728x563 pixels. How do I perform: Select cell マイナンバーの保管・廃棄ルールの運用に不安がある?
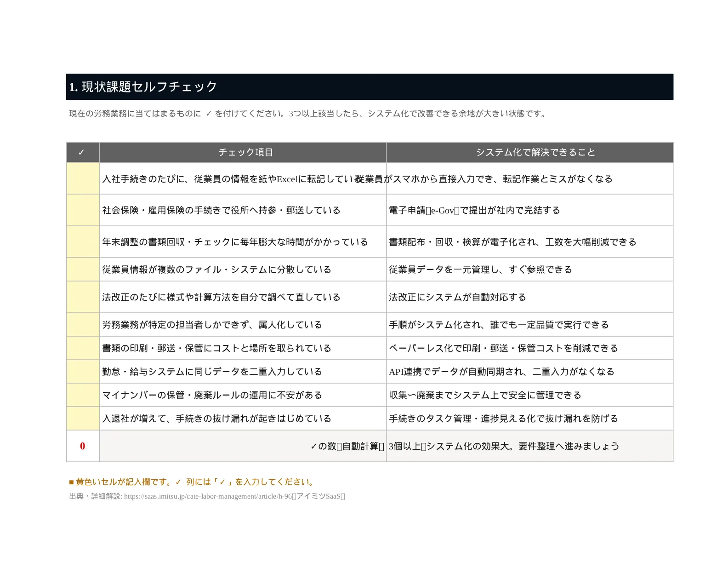point(243,395)
